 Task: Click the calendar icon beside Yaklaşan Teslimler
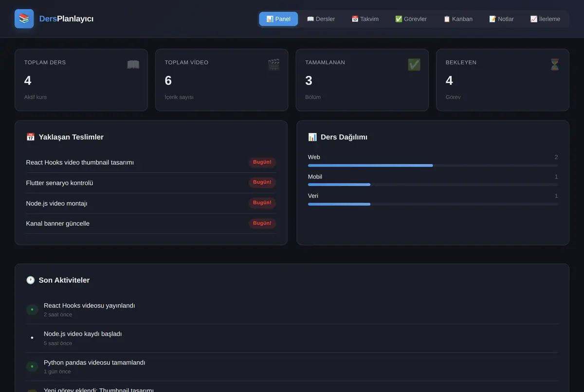point(30,137)
